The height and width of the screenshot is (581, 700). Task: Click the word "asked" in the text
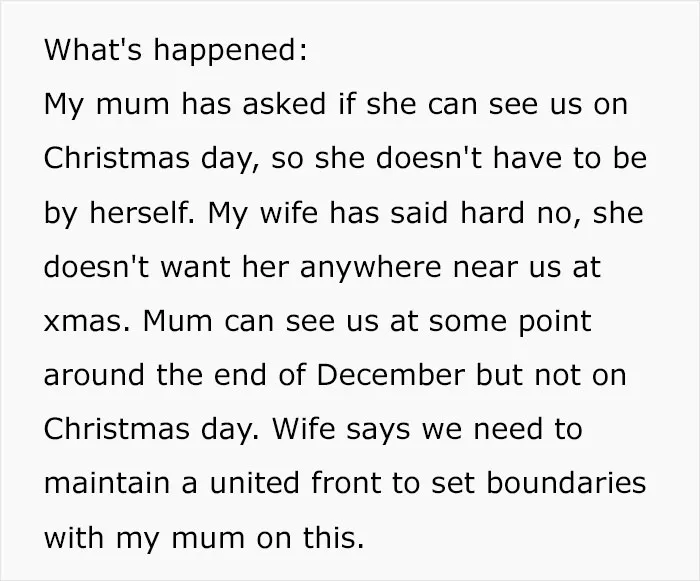[x=284, y=103]
